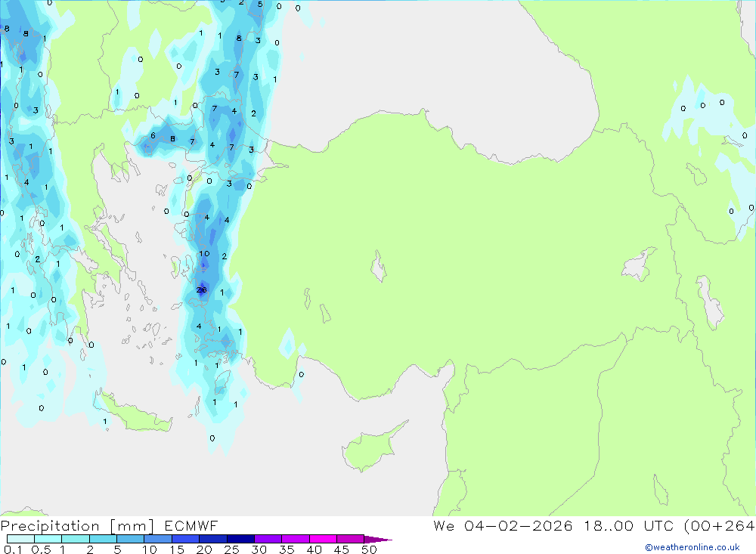
Task: Click the "Precipitation [mm]" title text
Action: pos(78,526)
